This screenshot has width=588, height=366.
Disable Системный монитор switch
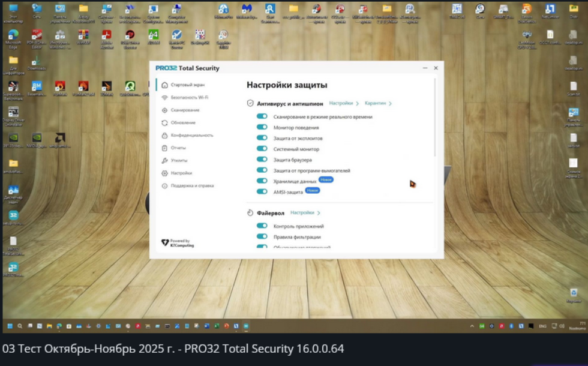point(262,149)
